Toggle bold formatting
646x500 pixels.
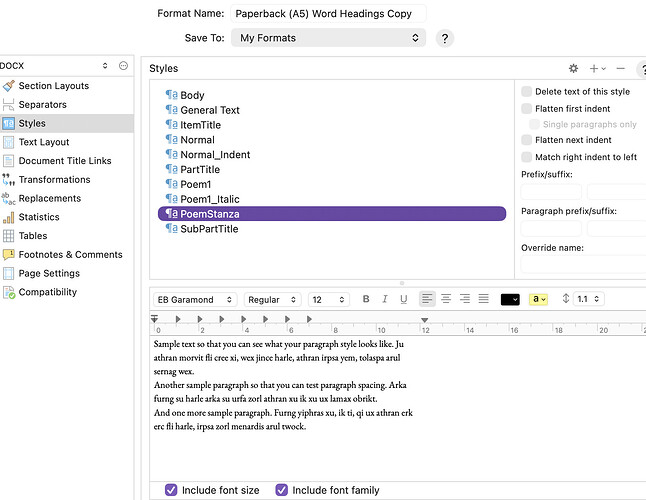[x=365, y=299]
